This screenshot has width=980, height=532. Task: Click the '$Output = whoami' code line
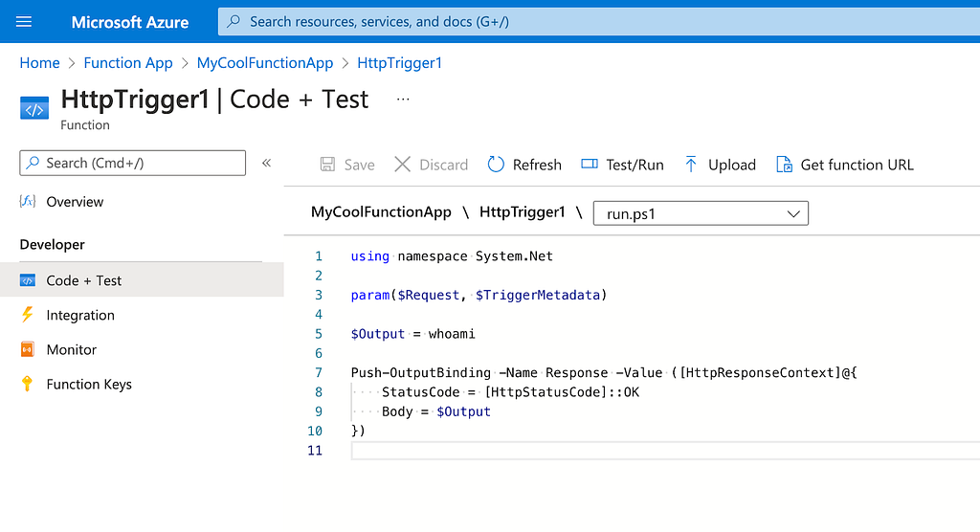[x=413, y=334]
